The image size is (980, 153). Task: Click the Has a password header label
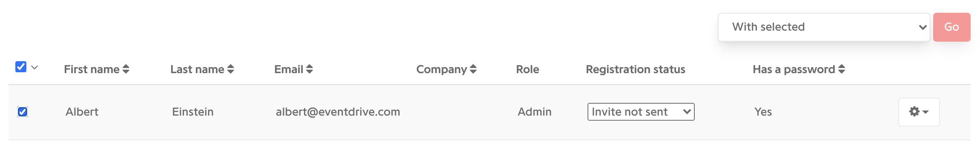[x=794, y=69]
